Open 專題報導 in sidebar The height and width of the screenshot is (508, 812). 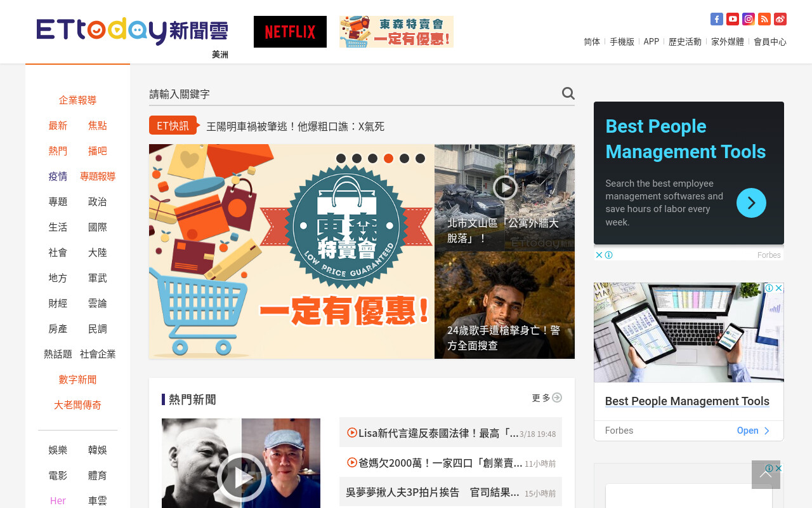pos(98,176)
